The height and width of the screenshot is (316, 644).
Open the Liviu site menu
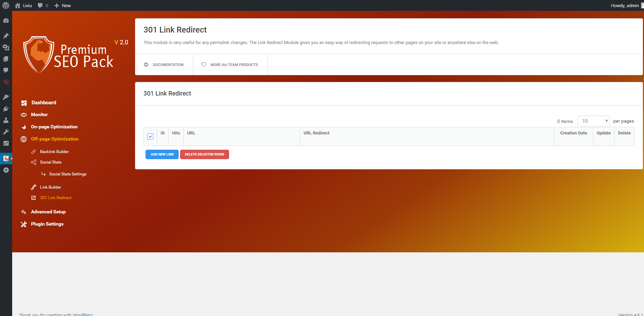pyautogui.click(x=24, y=5)
